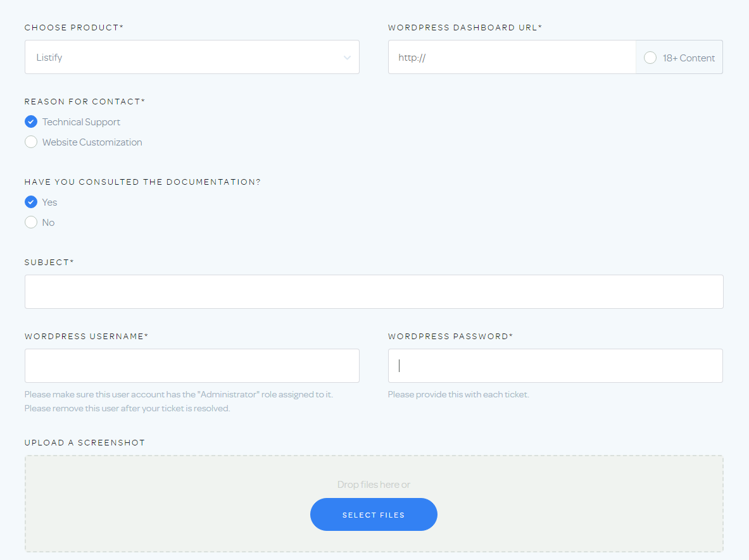
Task: Click the 'Have you consulted the documentation?' heading
Action: pyautogui.click(x=142, y=182)
